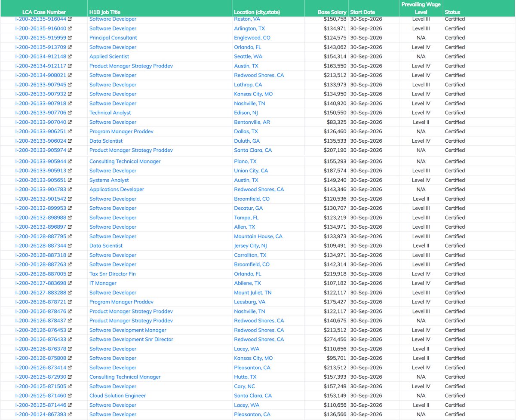Open the Englewood, CO location link
516x420 pixels.
click(x=252, y=38)
